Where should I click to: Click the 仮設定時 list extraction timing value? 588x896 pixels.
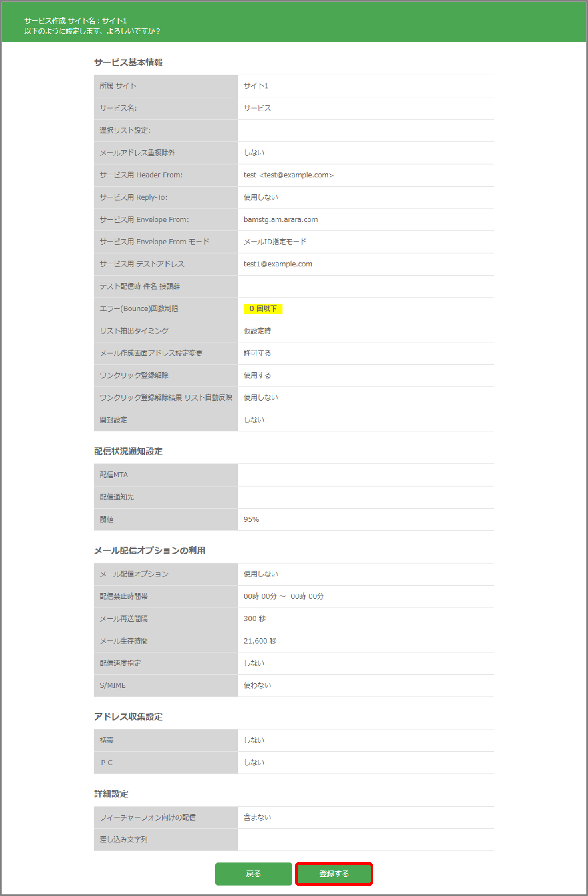click(x=257, y=331)
